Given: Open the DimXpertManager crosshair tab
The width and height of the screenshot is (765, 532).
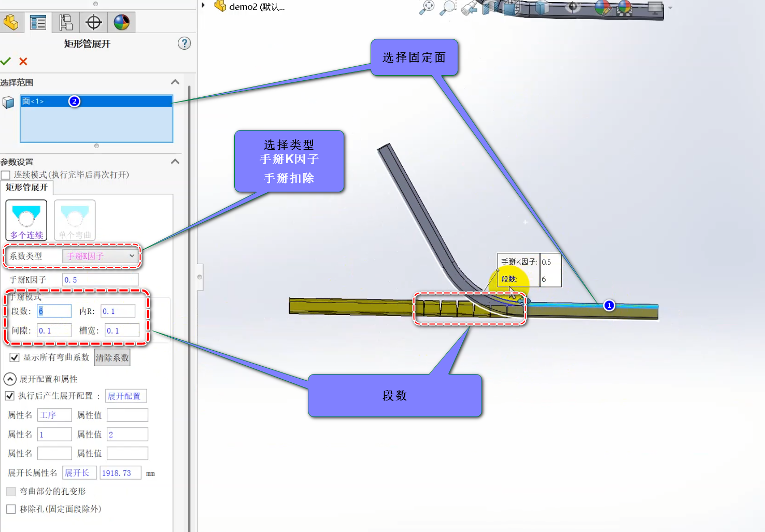Looking at the screenshot, I should point(94,22).
